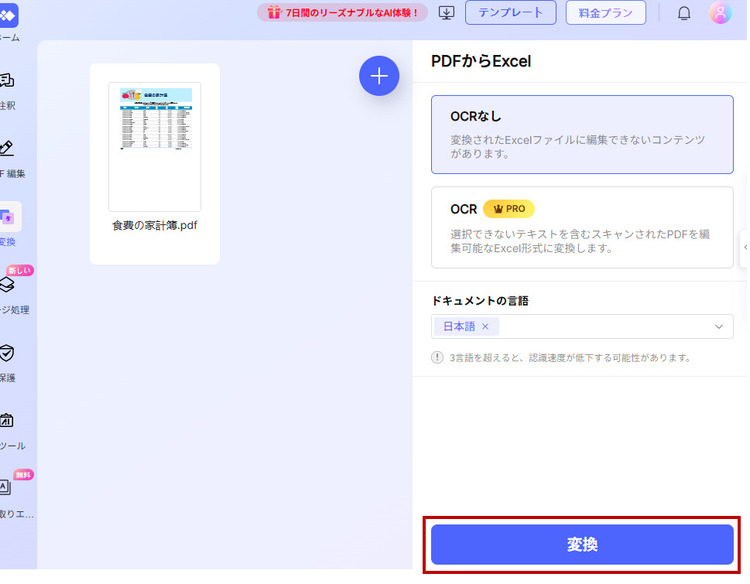Select the convert (変換) sidebar icon

pyautogui.click(x=9, y=217)
